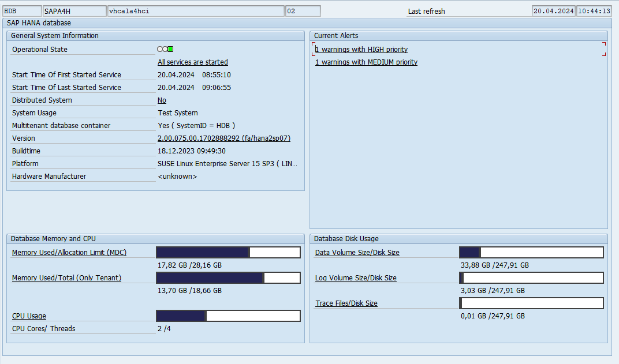The image size is (619, 364).
Task: Select '0,01 GB /247,91 GB' disk value
Action: pyautogui.click(x=493, y=316)
